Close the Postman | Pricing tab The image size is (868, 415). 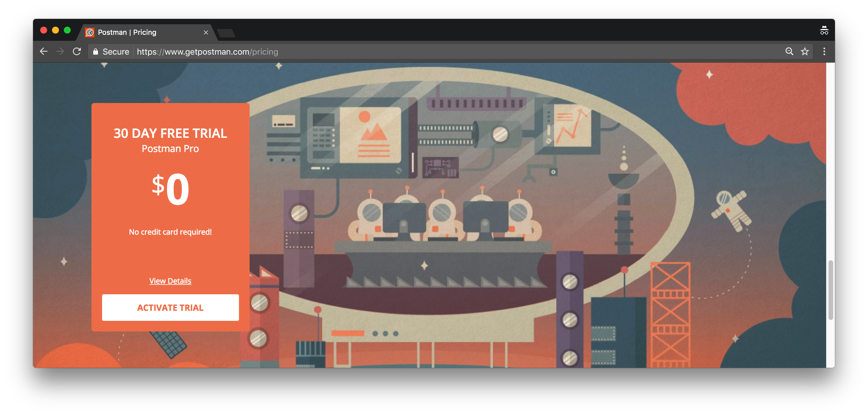coord(206,32)
